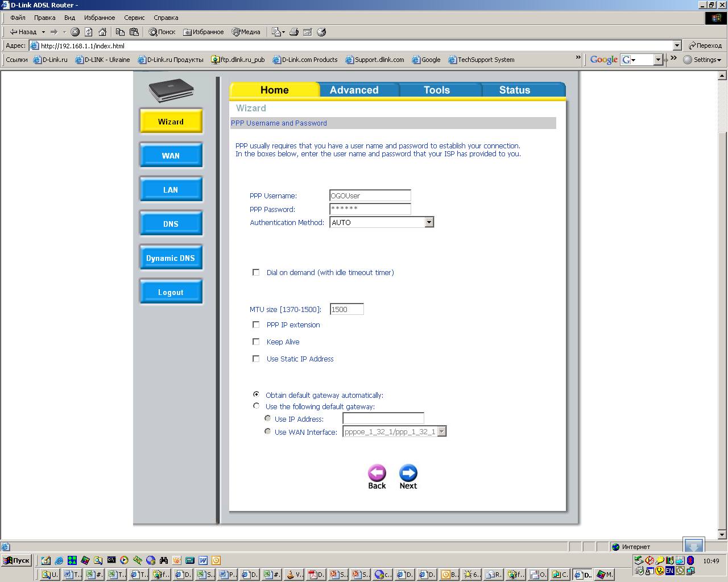Click the Logout sidebar button

click(171, 292)
